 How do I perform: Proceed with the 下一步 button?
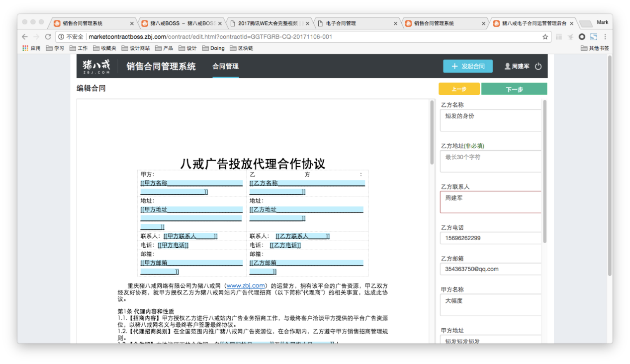[x=514, y=89]
